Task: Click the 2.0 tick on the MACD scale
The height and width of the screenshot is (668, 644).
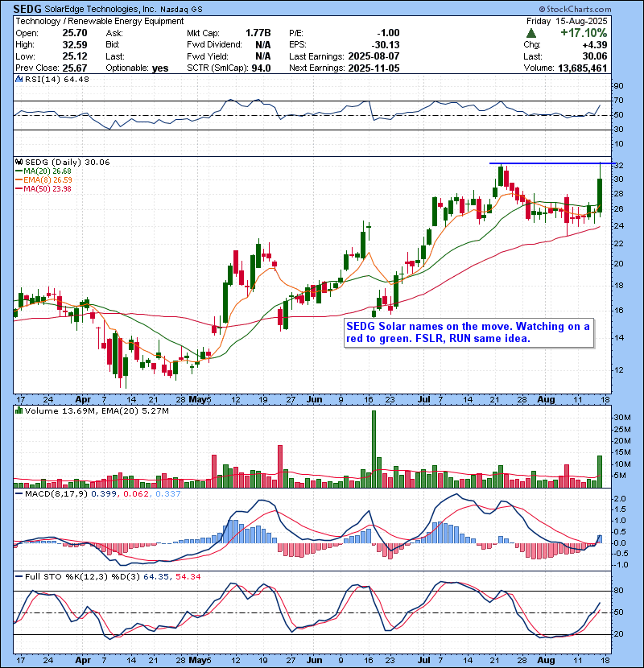Action: click(x=620, y=498)
